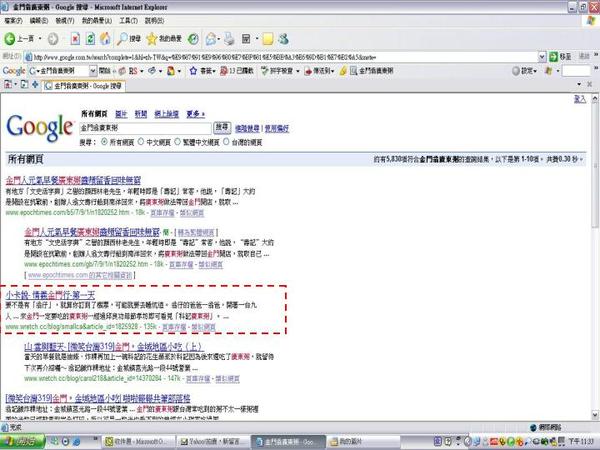Expand the address bar URL dropdown
The image size is (600, 450).
tap(542, 57)
